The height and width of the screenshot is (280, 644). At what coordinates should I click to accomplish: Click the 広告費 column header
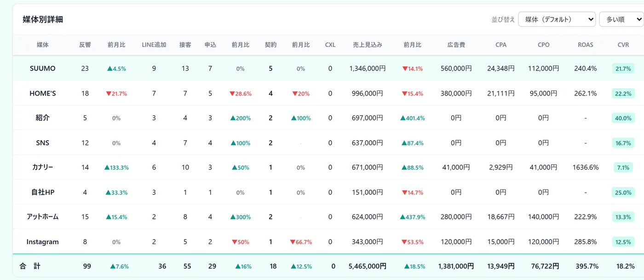coord(456,45)
